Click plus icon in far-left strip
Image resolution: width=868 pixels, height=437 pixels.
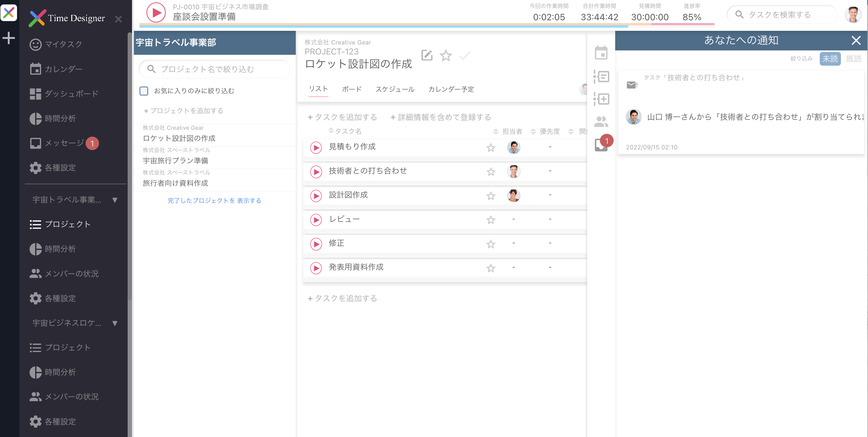(9, 38)
